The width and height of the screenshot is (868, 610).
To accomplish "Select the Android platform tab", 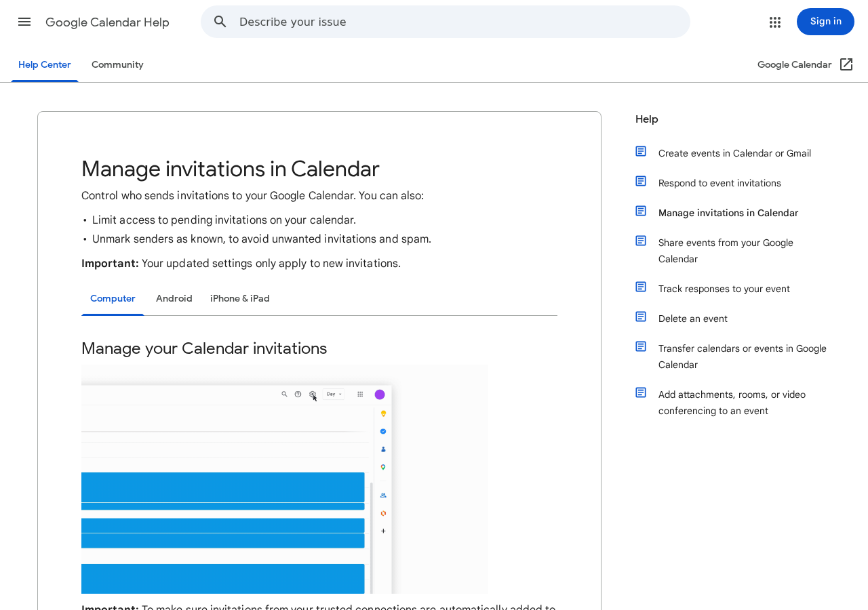I will tap(174, 299).
